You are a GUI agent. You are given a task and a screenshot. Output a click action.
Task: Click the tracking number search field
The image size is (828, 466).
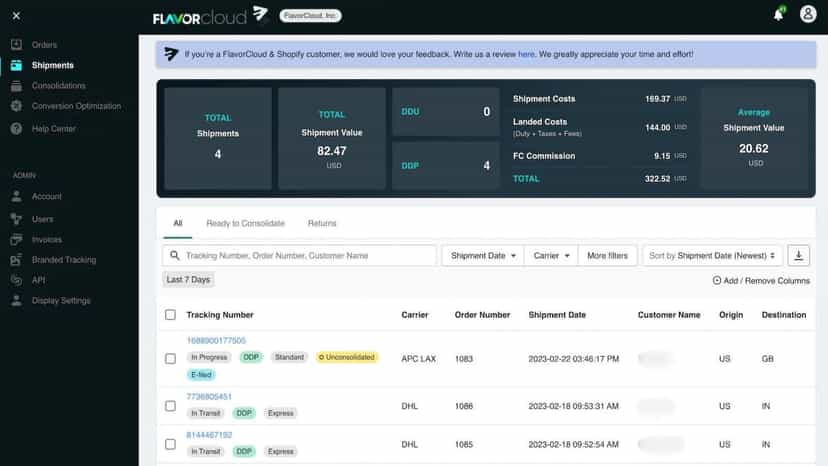click(299, 256)
